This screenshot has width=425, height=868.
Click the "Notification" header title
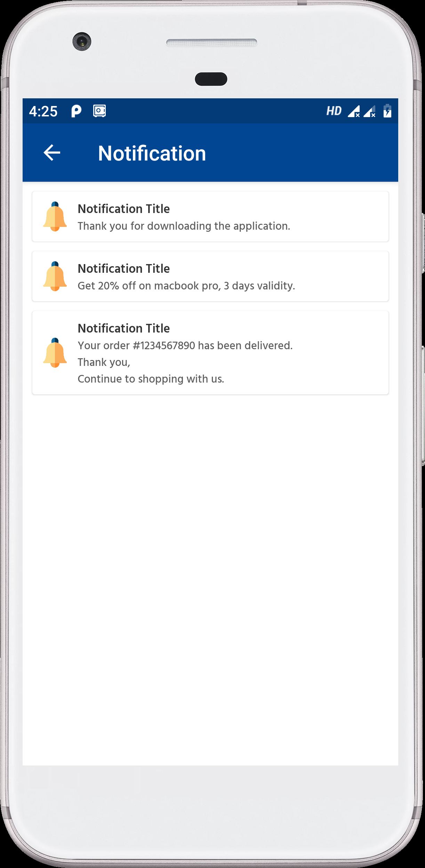click(x=152, y=153)
